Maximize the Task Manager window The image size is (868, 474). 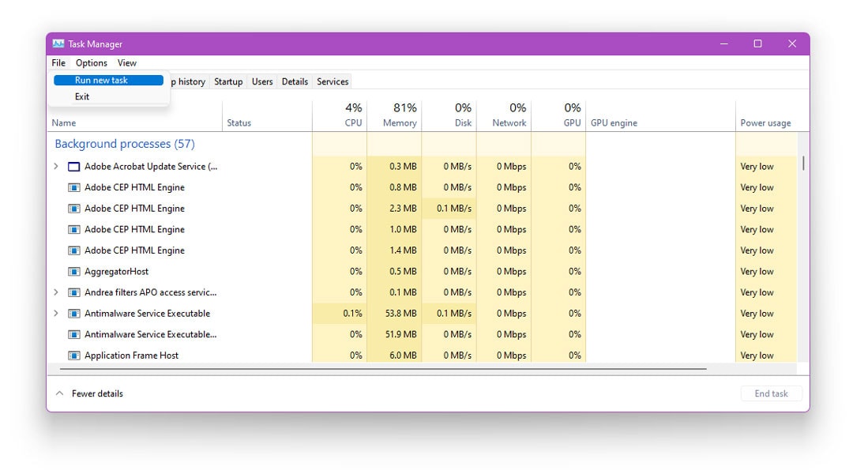click(758, 43)
